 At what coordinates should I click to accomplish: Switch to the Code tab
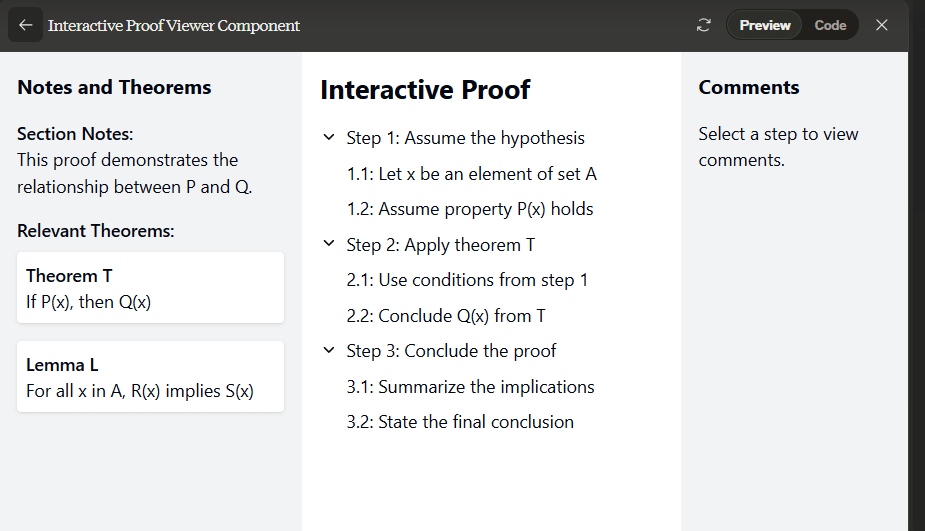point(830,25)
